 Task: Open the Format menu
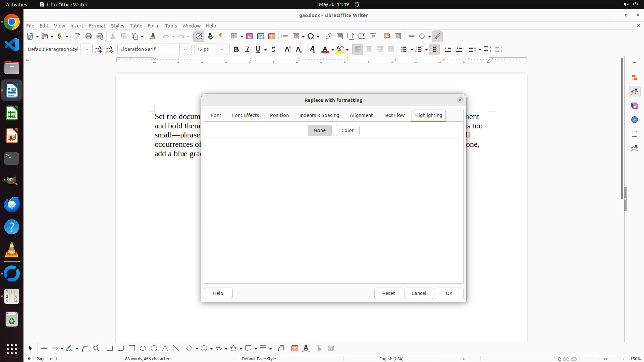point(97,25)
